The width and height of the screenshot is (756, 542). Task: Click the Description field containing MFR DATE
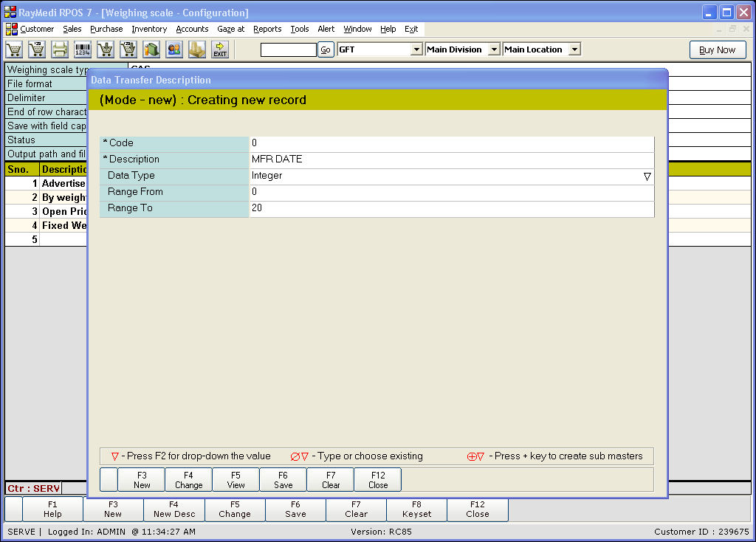[450, 159]
